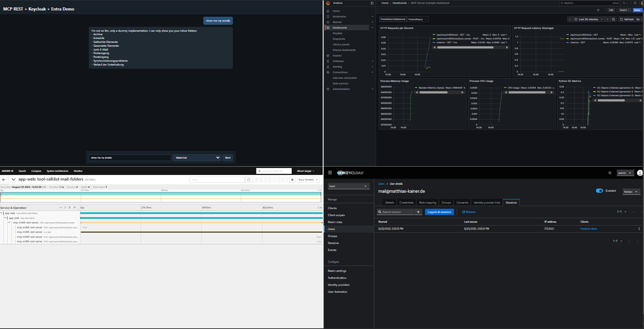Shift Grafana time range forward
This screenshot has width=644, height=329.
pos(607,20)
